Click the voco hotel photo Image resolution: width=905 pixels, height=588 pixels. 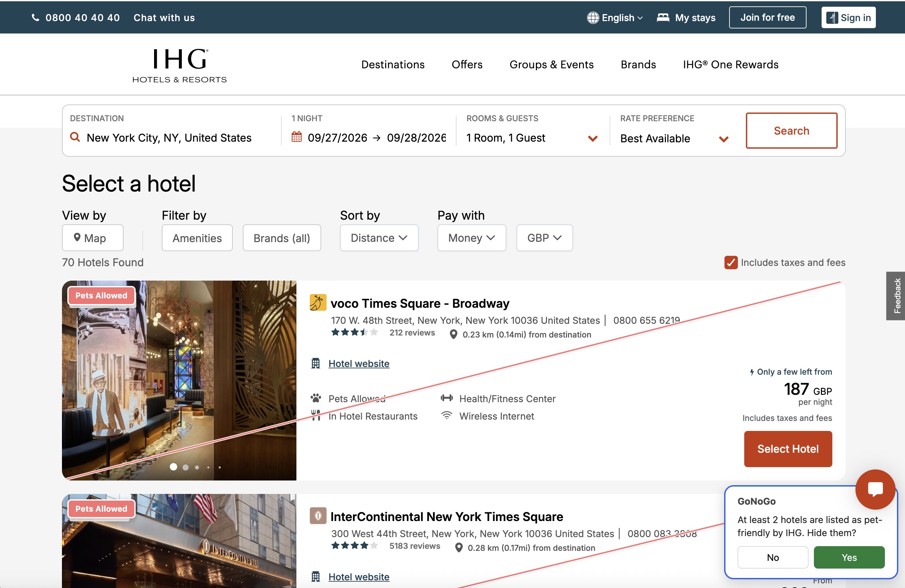pos(179,380)
